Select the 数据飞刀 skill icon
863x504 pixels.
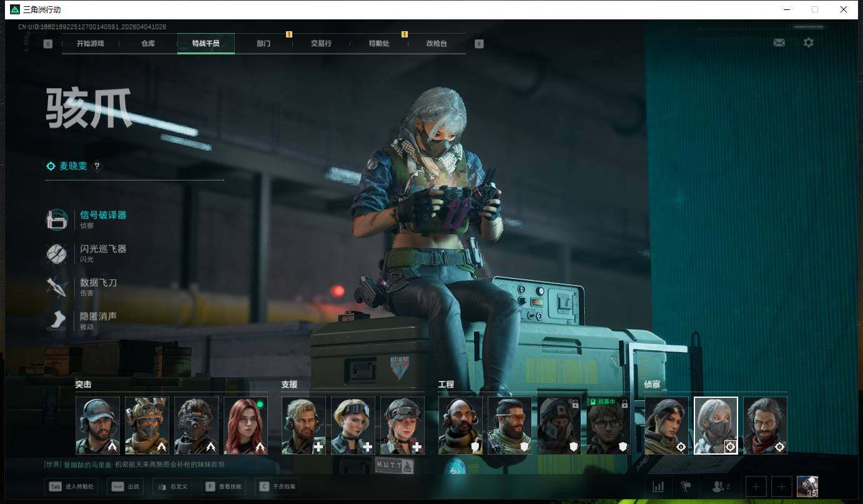point(57,287)
